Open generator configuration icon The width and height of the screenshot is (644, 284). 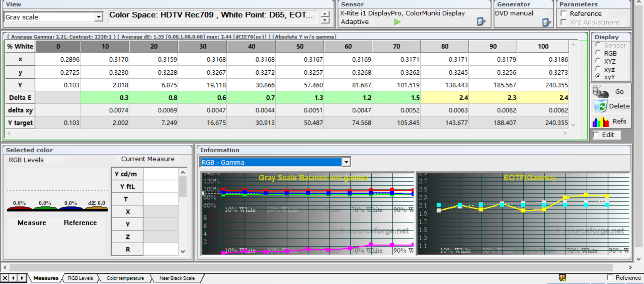(547, 22)
